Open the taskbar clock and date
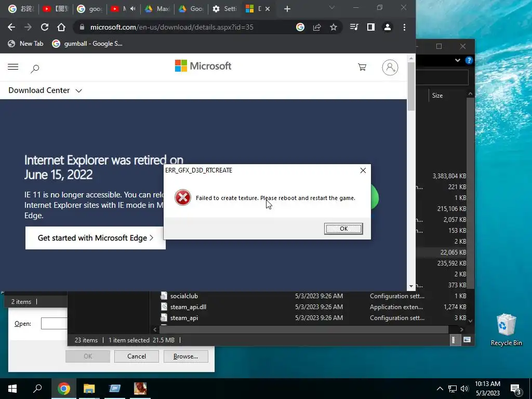This screenshot has width=532, height=399. (x=487, y=389)
